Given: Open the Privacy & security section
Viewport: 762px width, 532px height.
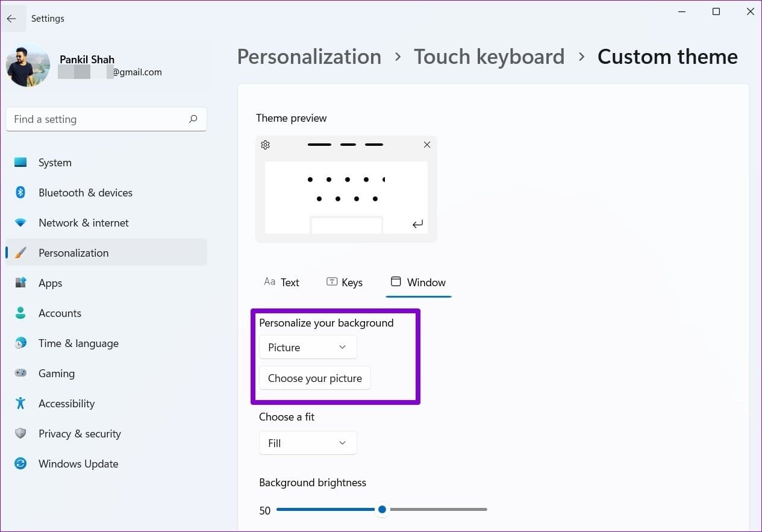Looking at the screenshot, I should 78,433.
